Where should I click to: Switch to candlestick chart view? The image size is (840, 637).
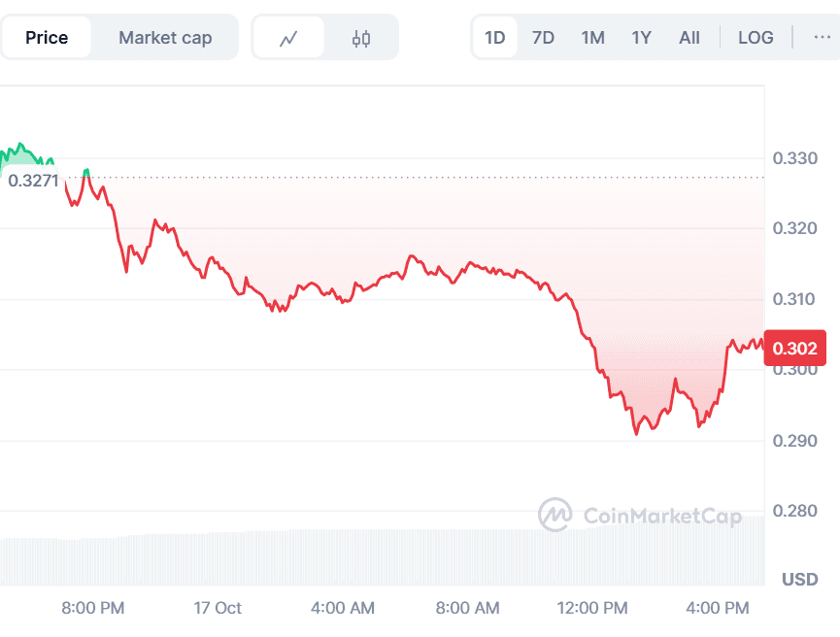click(x=361, y=38)
